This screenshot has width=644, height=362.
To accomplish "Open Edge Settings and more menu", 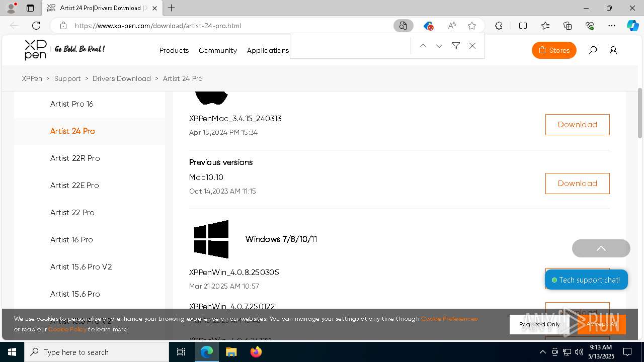I will click(612, 26).
